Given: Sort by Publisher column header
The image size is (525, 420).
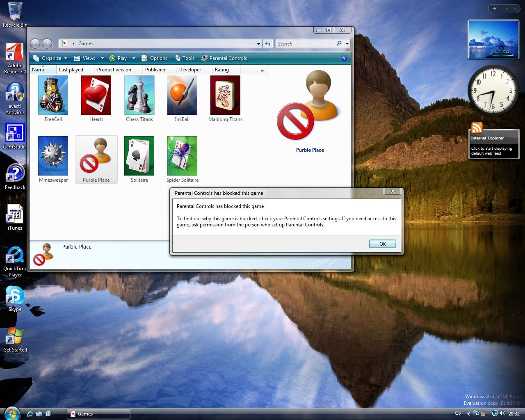Looking at the screenshot, I should (x=160, y=70).
